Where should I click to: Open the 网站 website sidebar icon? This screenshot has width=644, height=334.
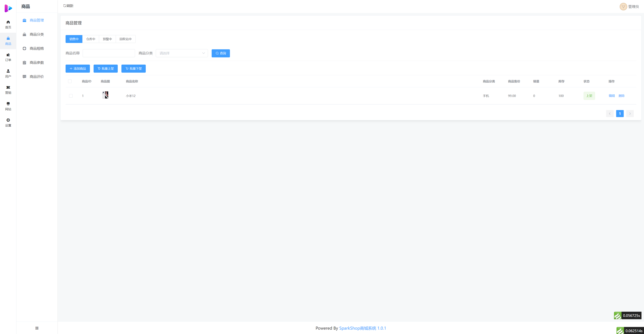coord(8,104)
